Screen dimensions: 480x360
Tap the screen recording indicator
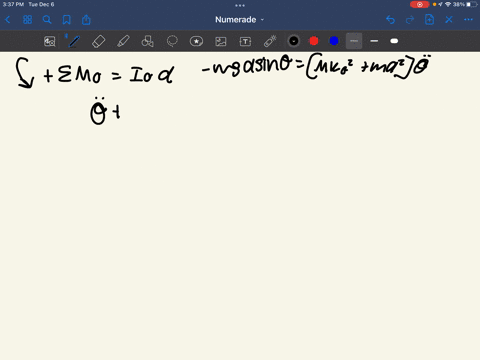tap(419, 4)
